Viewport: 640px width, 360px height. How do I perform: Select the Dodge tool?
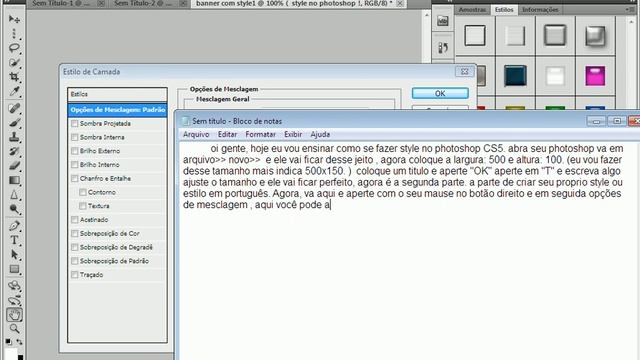click(14, 209)
